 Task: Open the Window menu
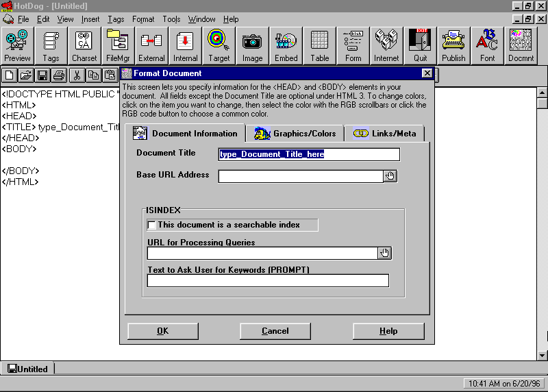pyautogui.click(x=201, y=19)
